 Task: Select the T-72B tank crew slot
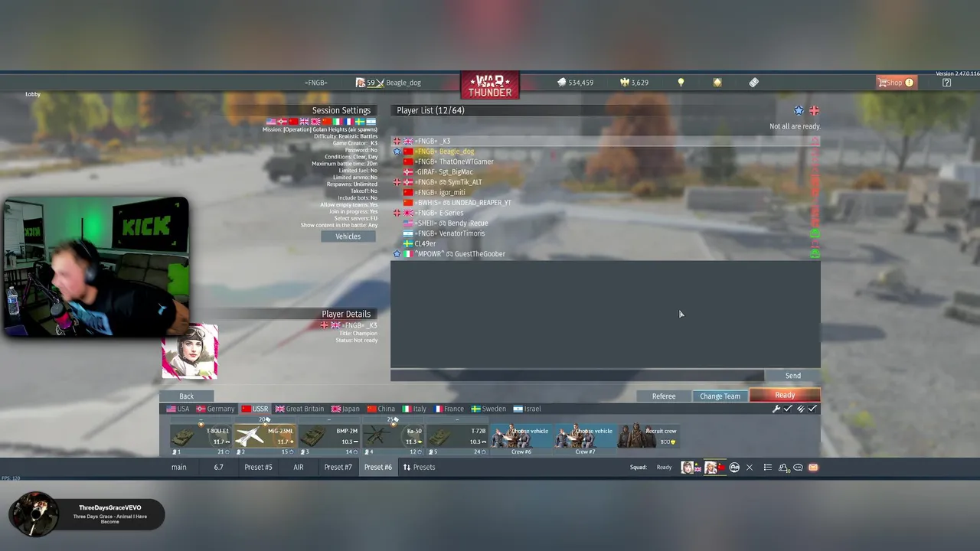[x=458, y=437]
